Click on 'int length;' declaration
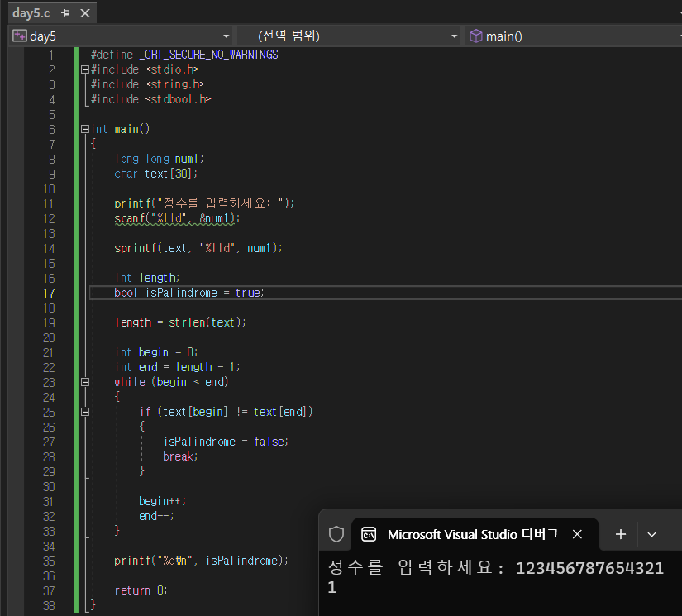Image resolution: width=682 pixels, height=616 pixels. 147,278
